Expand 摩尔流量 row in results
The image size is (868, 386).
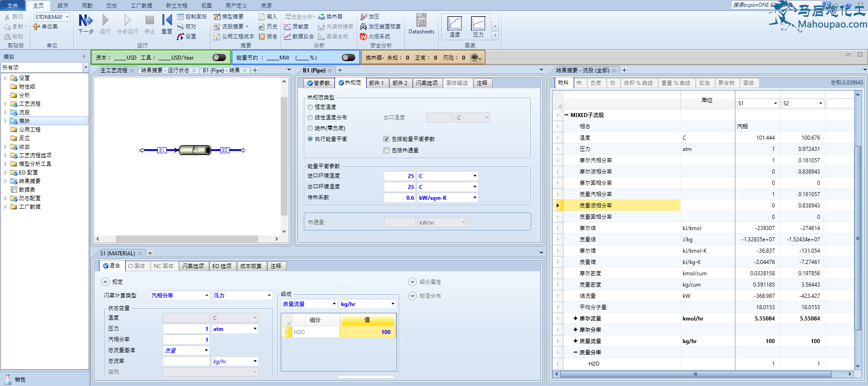pos(576,319)
